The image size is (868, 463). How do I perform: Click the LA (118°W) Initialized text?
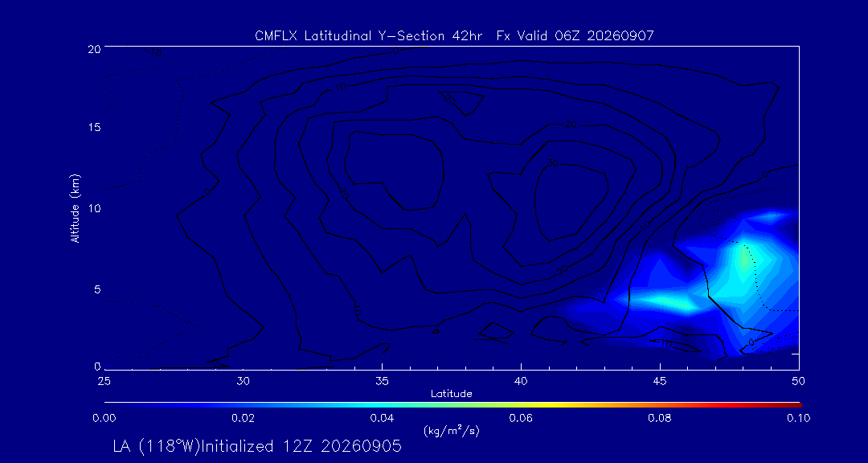pyautogui.click(x=257, y=446)
